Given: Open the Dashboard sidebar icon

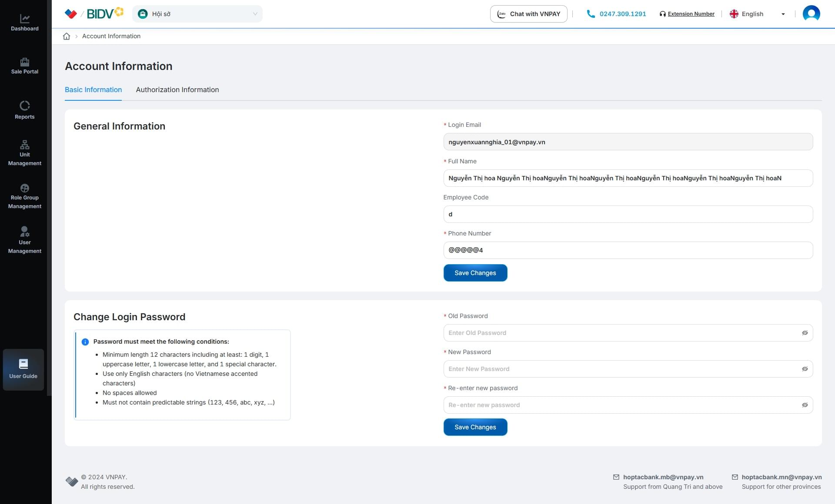Looking at the screenshot, I should [25, 19].
